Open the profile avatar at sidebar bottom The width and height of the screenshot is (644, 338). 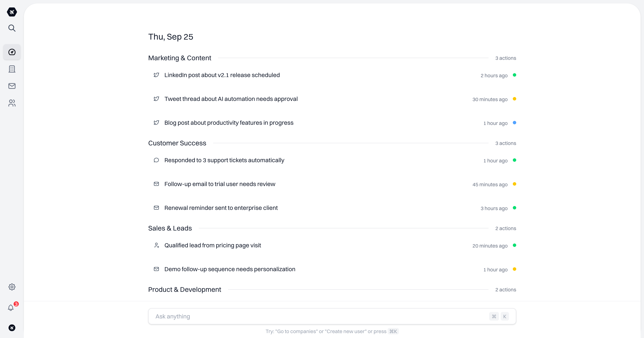(12, 328)
